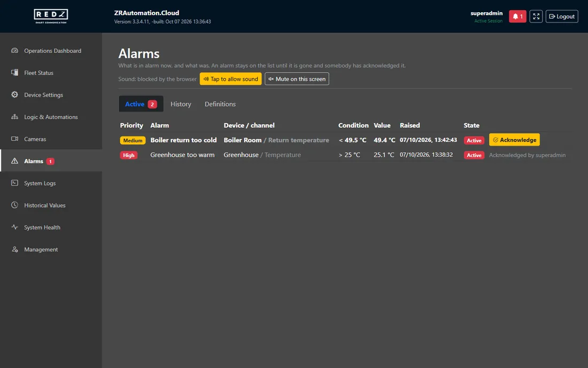Click the Active state badge for Boiler alarm
Screen dimensions: 588x368
pos(474,140)
